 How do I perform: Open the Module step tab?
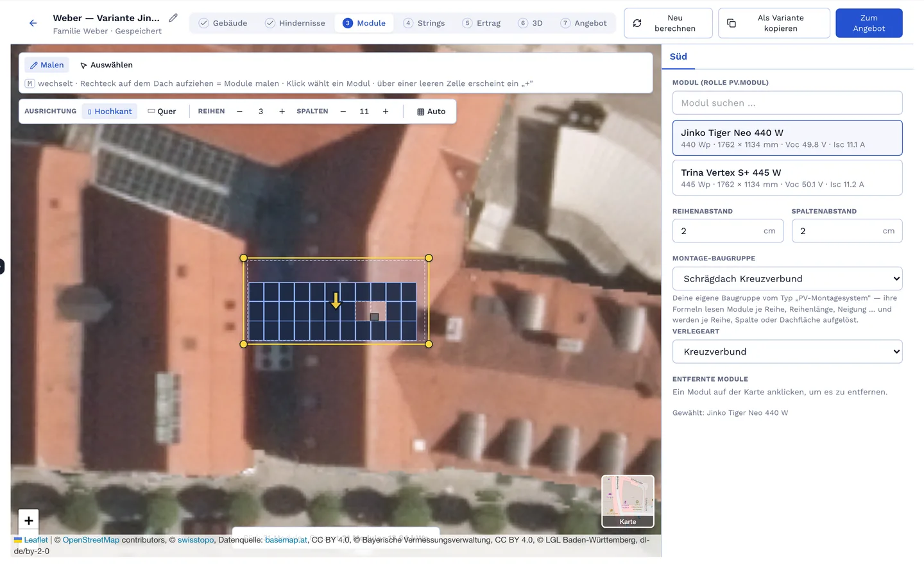coord(364,23)
